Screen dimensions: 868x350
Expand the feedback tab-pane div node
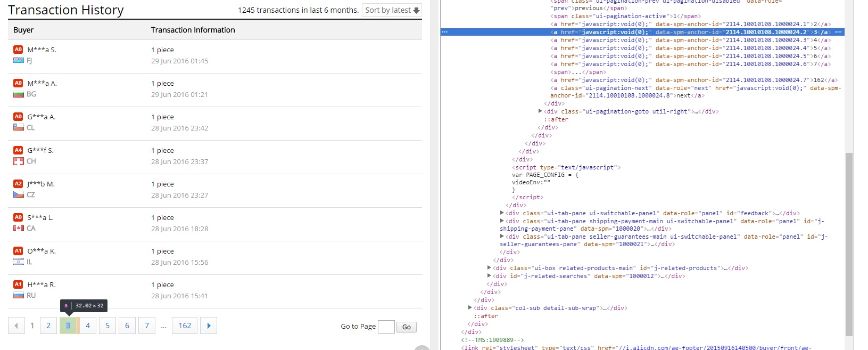click(502, 213)
